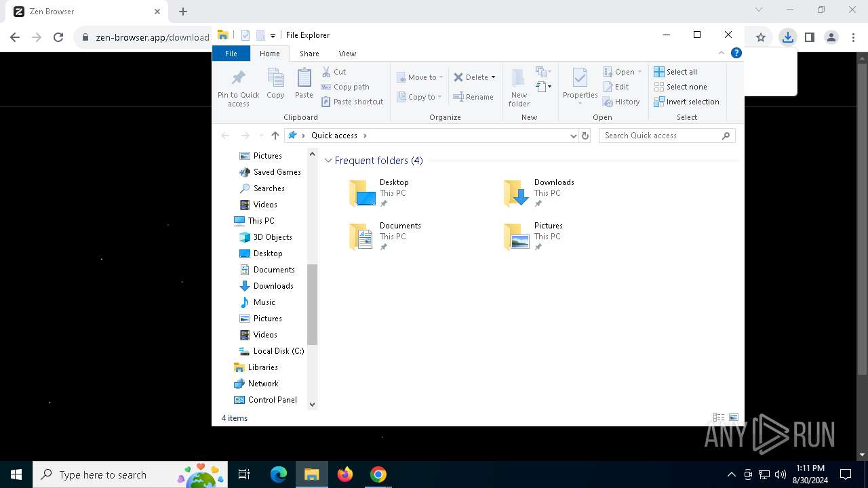The height and width of the screenshot is (488, 868).
Task: Open the Delete dropdown arrow
Action: point(493,77)
